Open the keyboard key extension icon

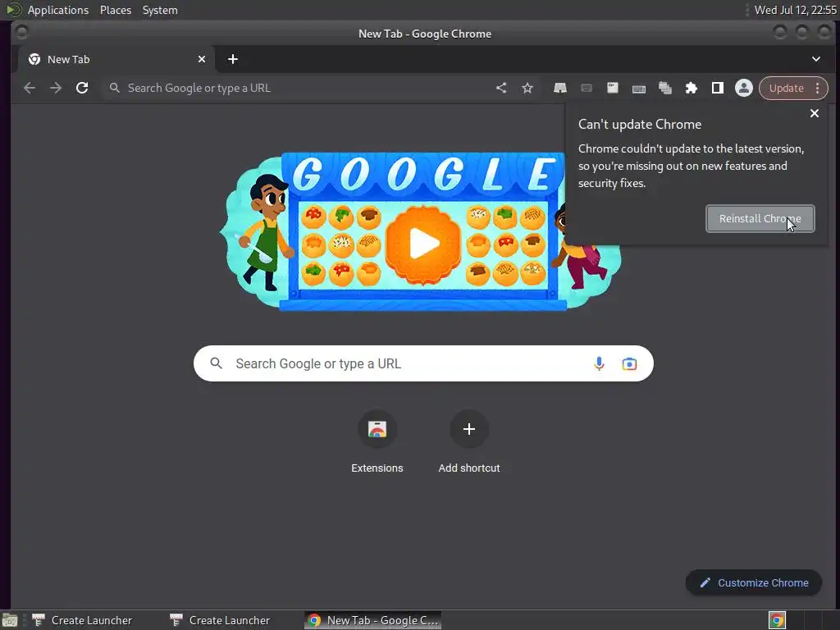[x=612, y=88]
